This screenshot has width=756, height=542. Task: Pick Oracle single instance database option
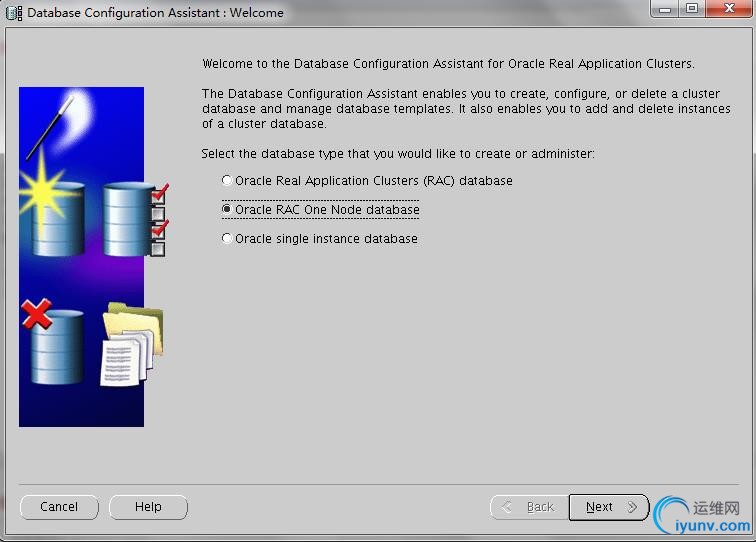click(x=319, y=239)
